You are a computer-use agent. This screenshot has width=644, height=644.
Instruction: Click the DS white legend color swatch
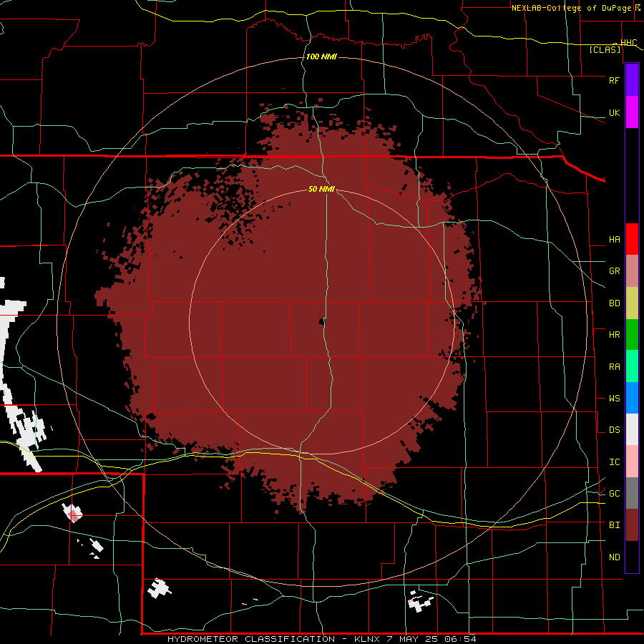coord(632,429)
